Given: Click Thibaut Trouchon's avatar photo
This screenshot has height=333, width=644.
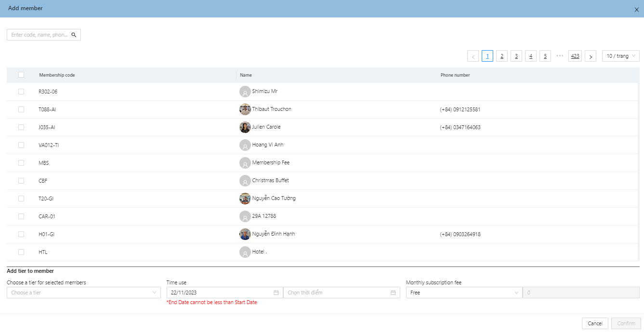Looking at the screenshot, I should (x=245, y=109).
